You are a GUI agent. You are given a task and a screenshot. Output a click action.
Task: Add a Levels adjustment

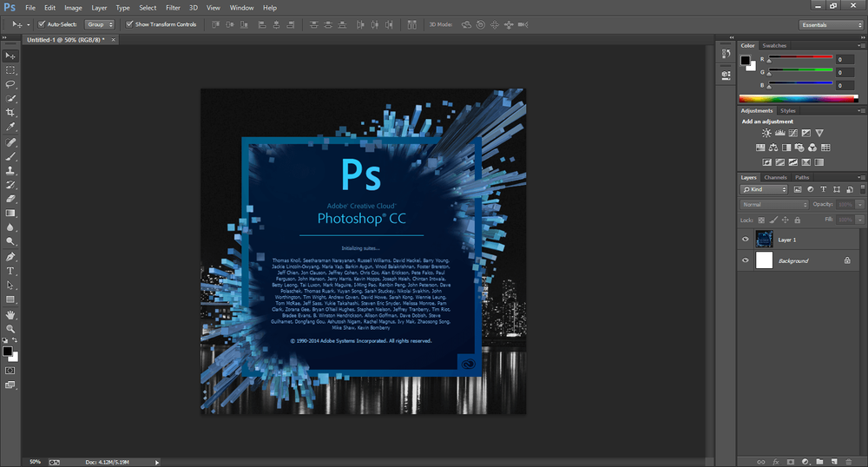[x=779, y=133]
